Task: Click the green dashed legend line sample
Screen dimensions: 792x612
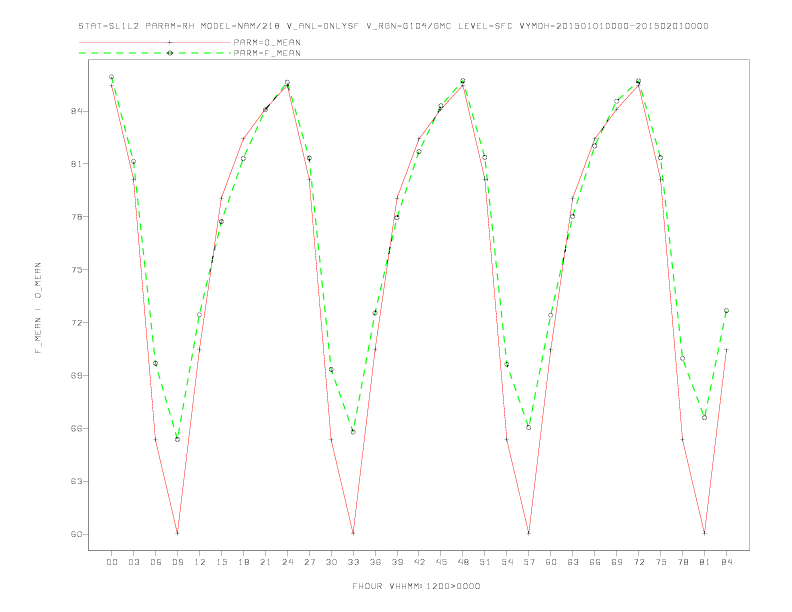Action: tap(155, 53)
